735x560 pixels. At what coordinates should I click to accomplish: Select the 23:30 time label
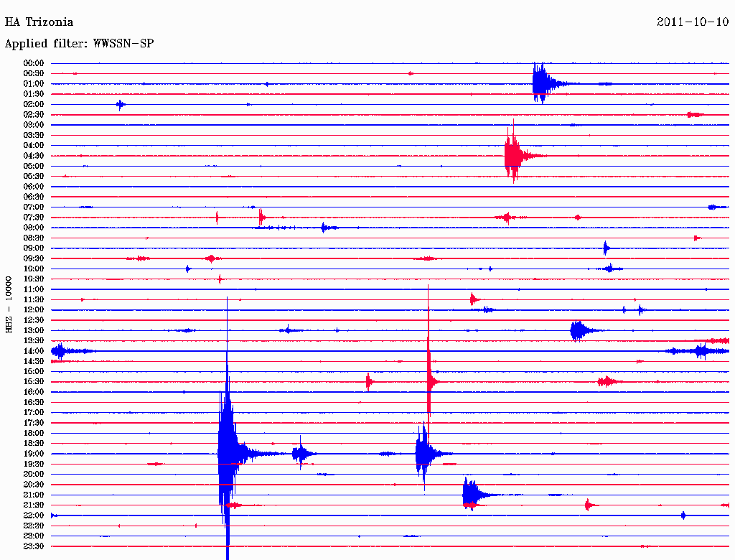pos(34,546)
